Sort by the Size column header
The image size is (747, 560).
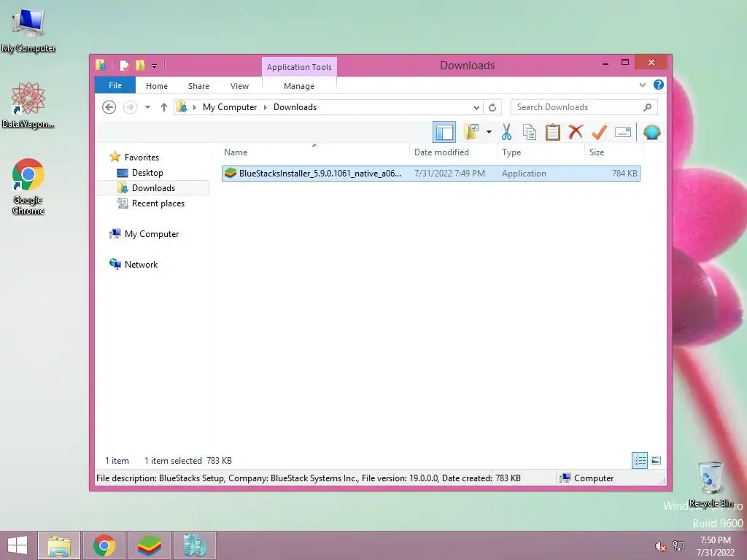click(x=614, y=152)
